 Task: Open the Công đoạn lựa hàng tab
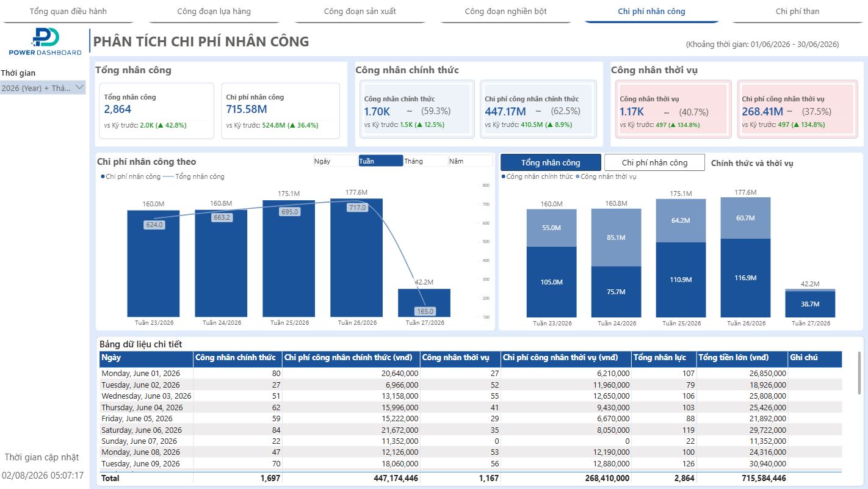tap(214, 12)
